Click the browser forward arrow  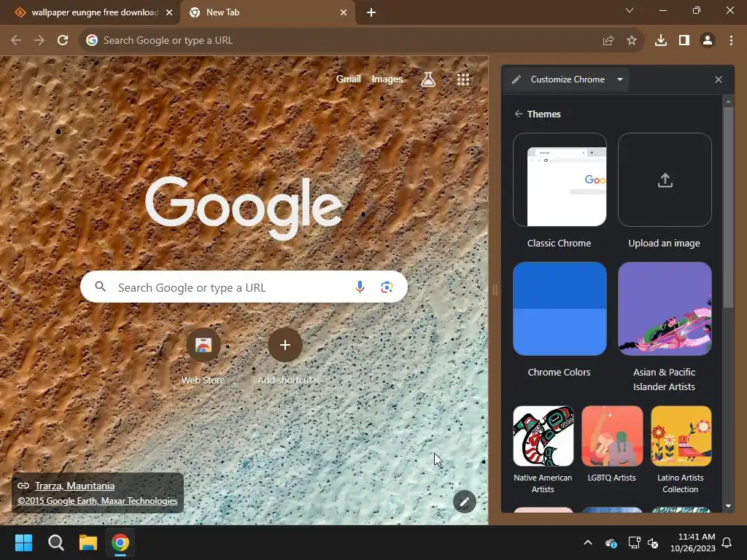tap(39, 41)
